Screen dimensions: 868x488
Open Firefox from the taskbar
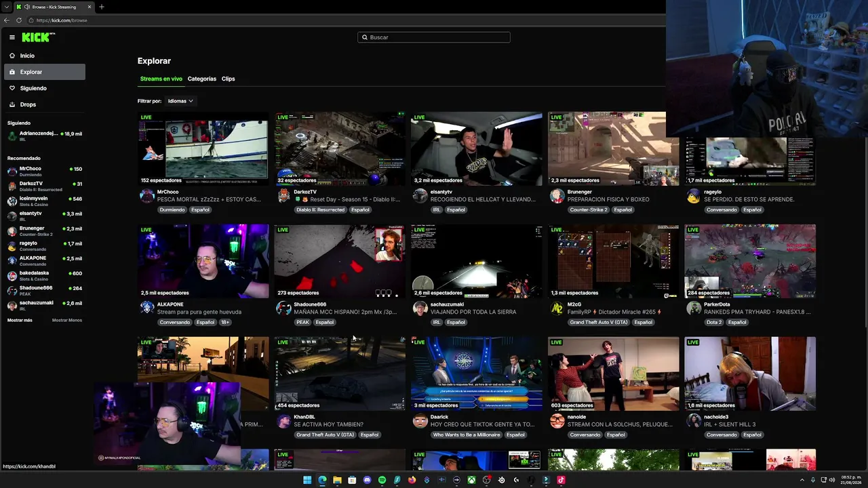coord(412,480)
